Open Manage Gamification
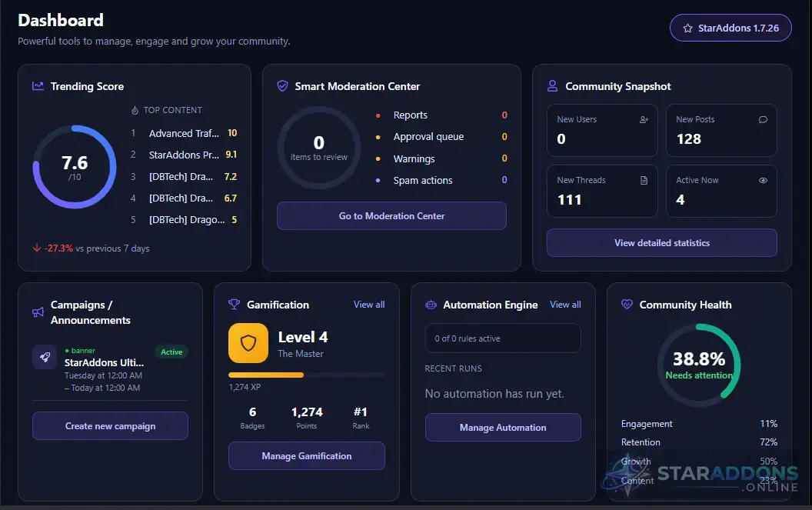 click(307, 456)
